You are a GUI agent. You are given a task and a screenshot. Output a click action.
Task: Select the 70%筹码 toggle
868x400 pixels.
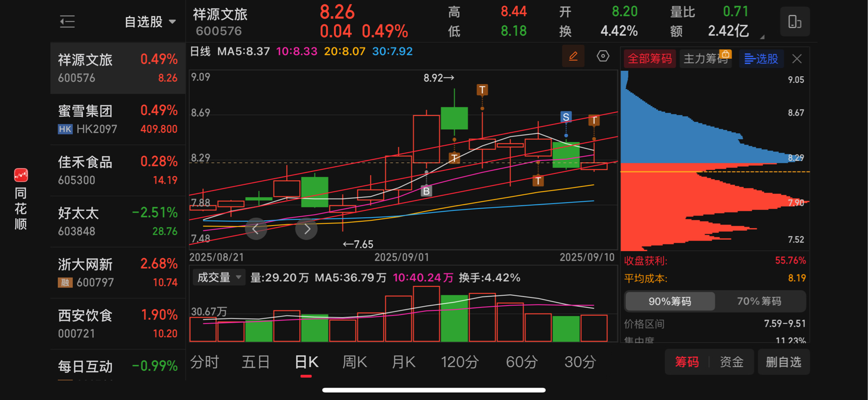(759, 302)
